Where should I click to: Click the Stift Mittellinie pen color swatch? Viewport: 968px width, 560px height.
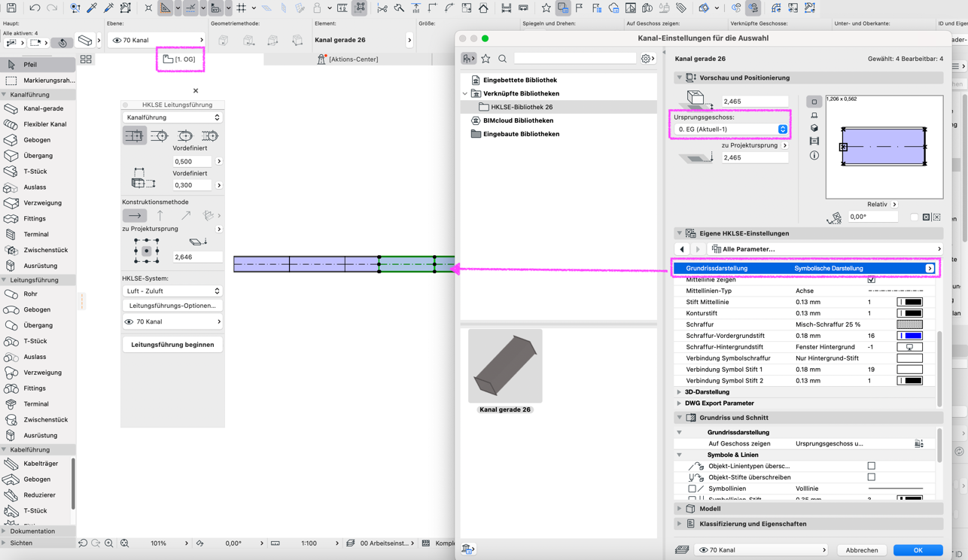[909, 302]
